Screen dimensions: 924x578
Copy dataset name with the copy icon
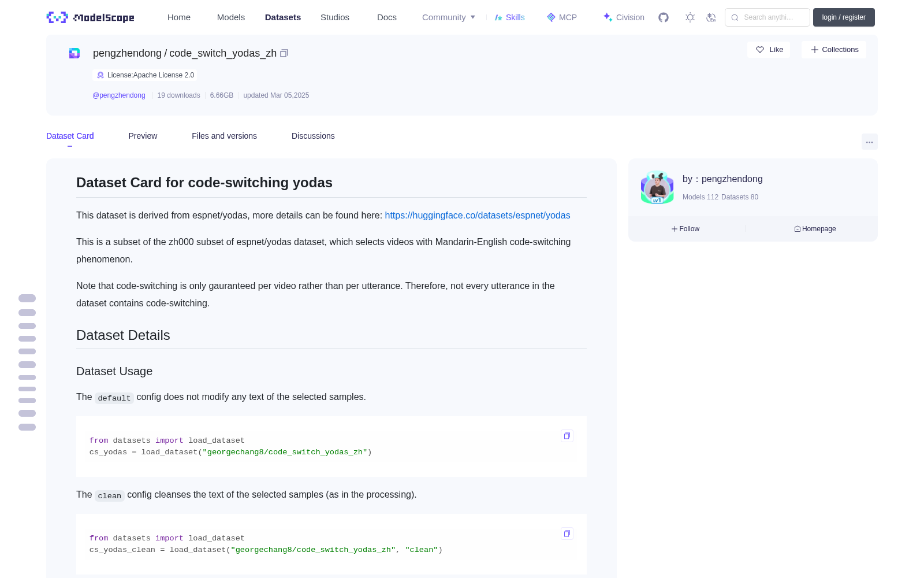pyautogui.click(x=284, y=53)
